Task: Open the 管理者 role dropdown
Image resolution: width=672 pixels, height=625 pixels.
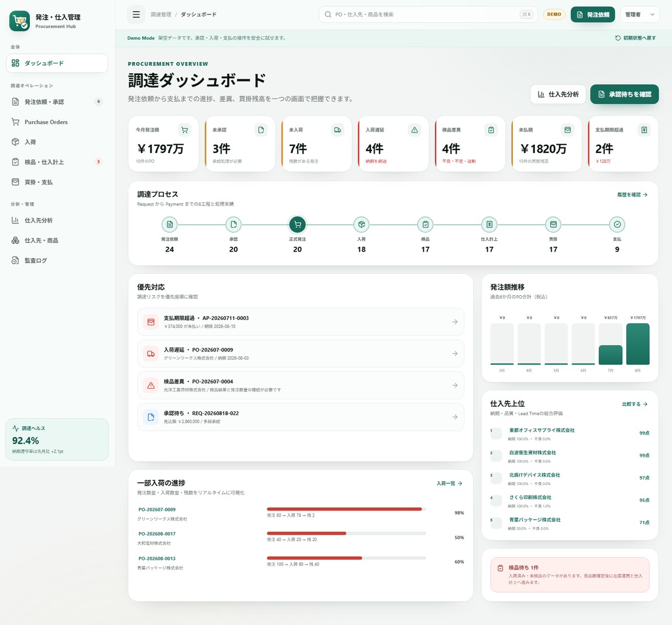Action: (x=640, y=15)
